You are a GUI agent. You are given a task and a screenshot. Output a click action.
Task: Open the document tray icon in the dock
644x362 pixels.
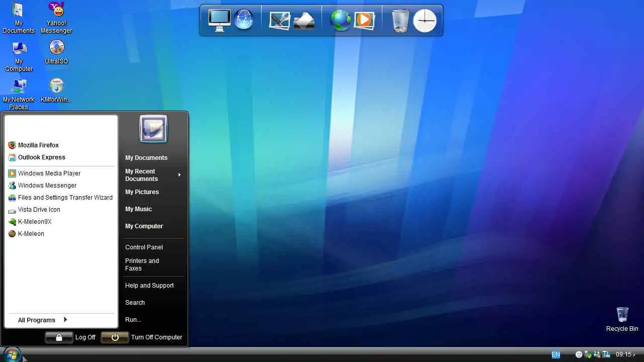pos(304,21)
